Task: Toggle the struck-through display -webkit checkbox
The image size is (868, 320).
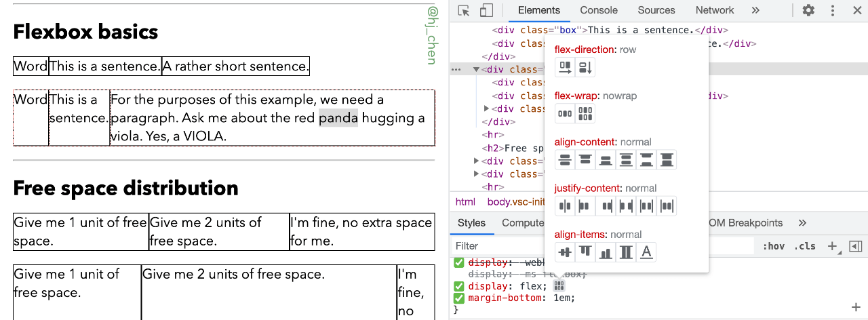Action: pyautogui.click(x=459, y=263)
